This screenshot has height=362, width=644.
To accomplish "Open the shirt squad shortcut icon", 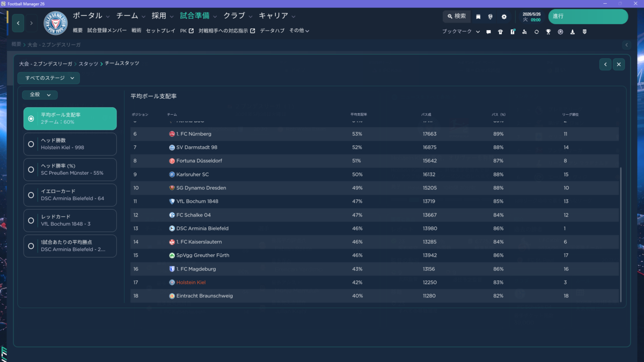I will [500, 32].
